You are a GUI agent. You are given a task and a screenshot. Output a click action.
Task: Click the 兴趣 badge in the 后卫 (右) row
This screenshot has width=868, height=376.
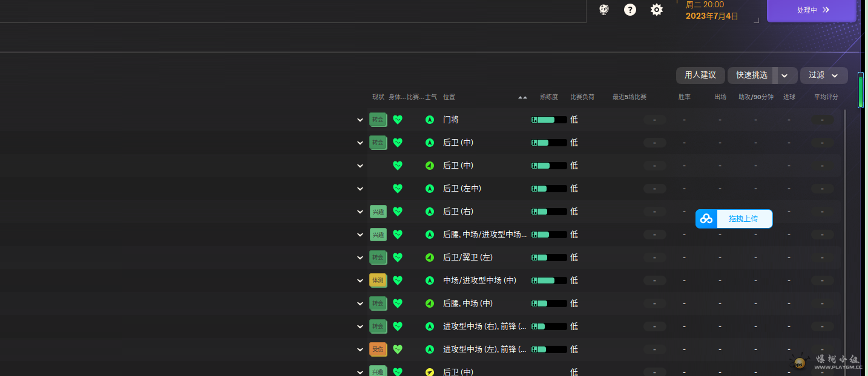(378, 212)
